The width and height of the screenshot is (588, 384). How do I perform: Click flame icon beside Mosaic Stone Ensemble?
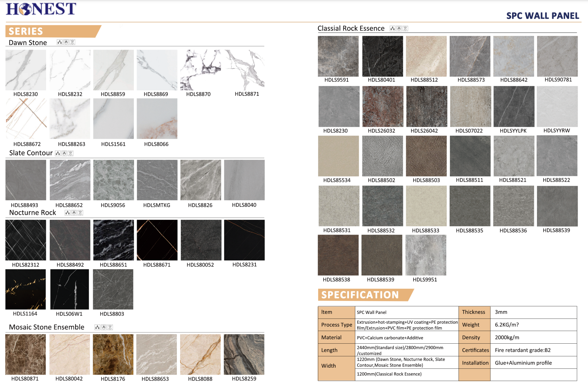pyautogui.click(x=104, y=327)
